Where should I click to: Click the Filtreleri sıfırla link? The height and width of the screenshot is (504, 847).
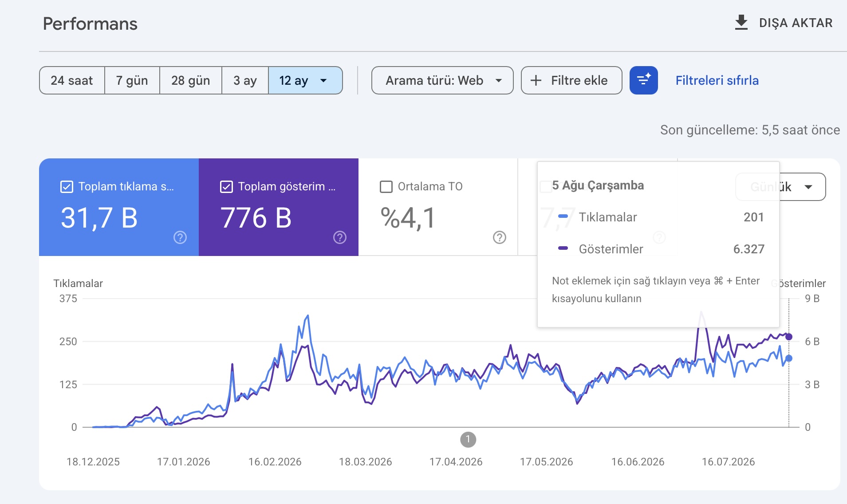click(x=717, y=80)
